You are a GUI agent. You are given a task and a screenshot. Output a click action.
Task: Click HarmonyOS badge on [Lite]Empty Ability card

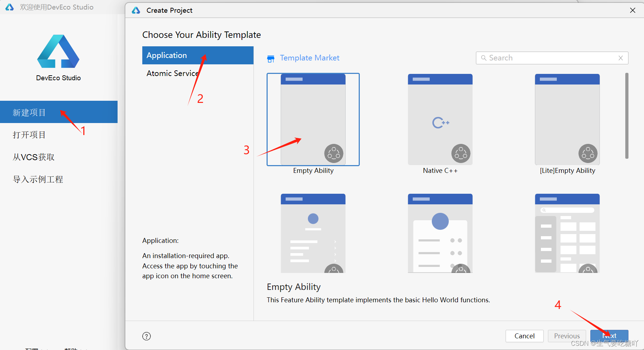click(588, 153)
